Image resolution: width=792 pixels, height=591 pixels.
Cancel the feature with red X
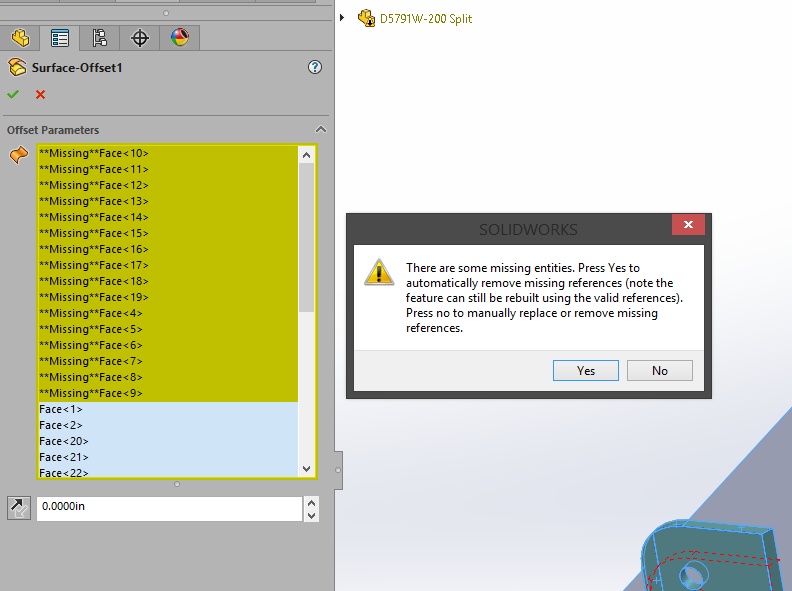(40, 94)
